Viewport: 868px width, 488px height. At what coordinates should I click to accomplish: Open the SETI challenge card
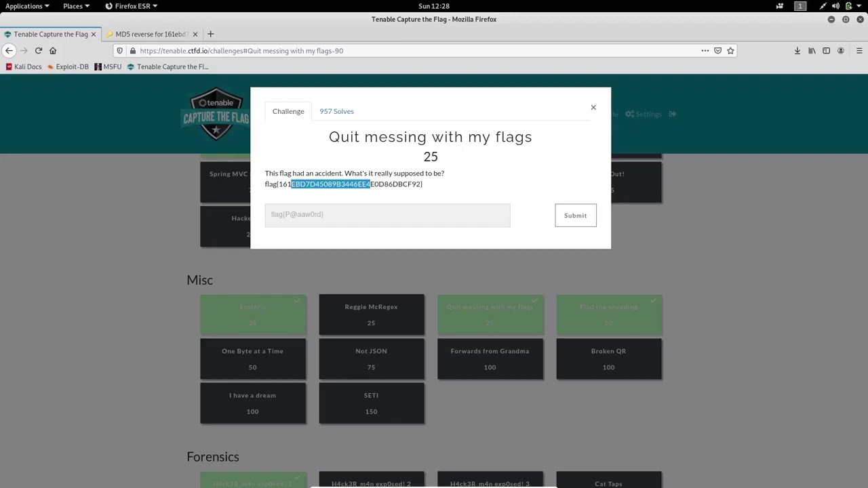[372, 403]
